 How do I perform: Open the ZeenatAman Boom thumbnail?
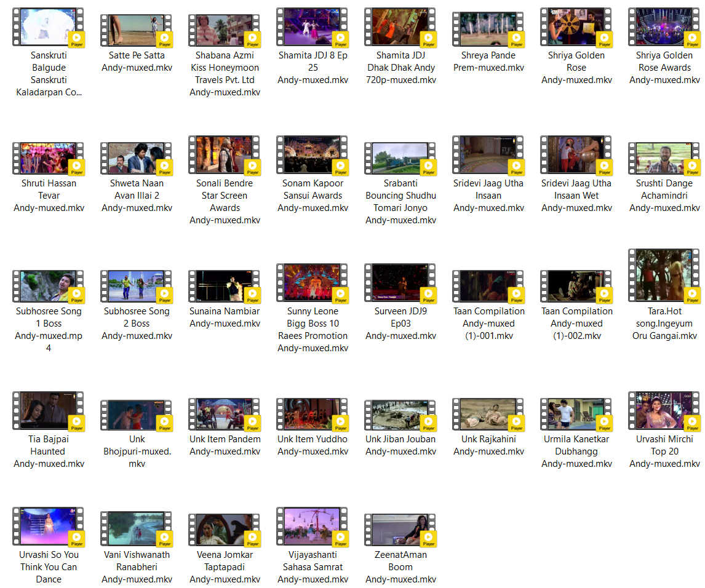pyautogui.click(x=400, y=530)
